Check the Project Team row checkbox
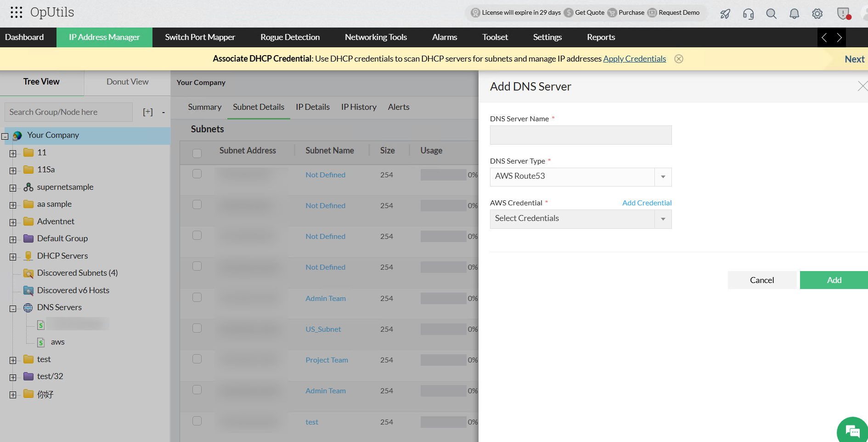 [197, 359]
